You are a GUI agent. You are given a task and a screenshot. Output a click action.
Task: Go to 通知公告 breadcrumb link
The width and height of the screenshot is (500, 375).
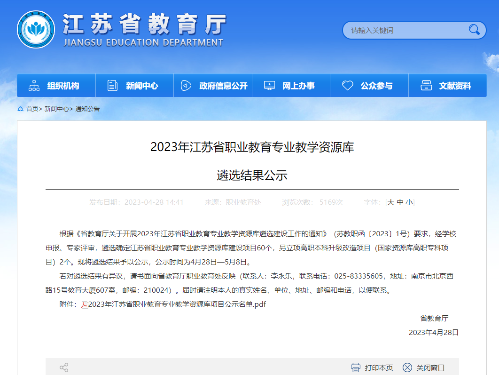pos(87,109)
